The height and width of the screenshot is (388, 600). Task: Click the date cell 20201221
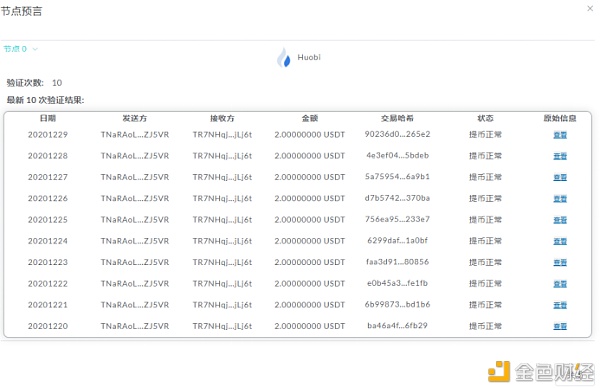click(48, 305)
